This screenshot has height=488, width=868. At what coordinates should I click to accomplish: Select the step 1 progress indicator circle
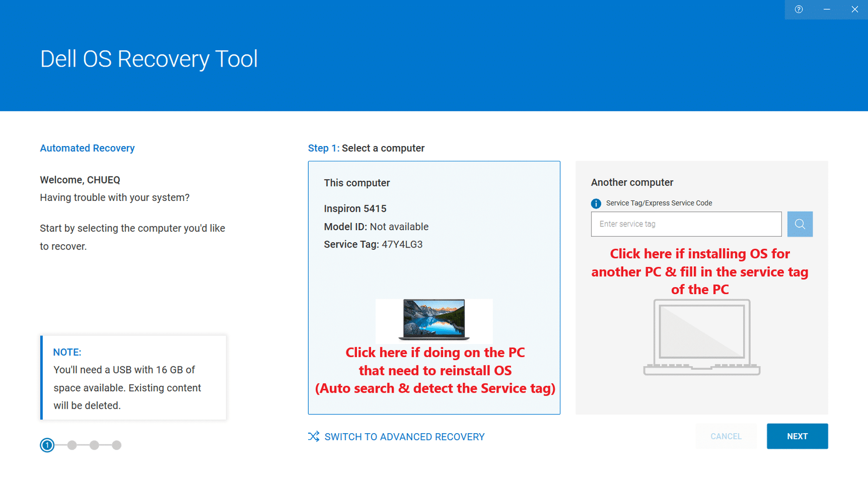(47, 445)
